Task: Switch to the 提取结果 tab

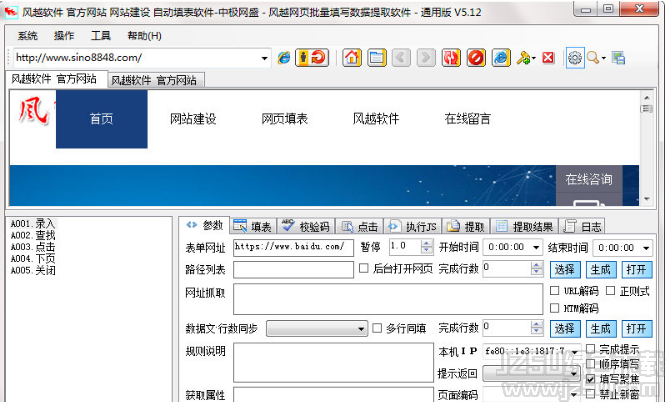Action: coord(525,226)
